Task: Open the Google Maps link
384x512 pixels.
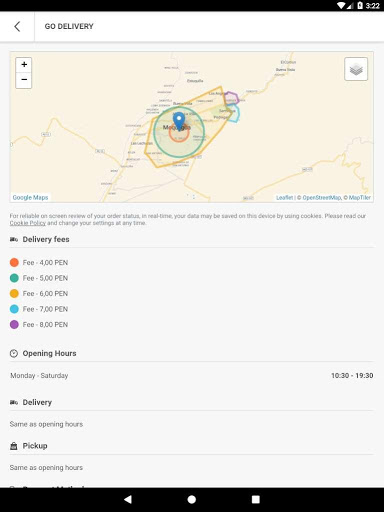Action: (30, 197)
